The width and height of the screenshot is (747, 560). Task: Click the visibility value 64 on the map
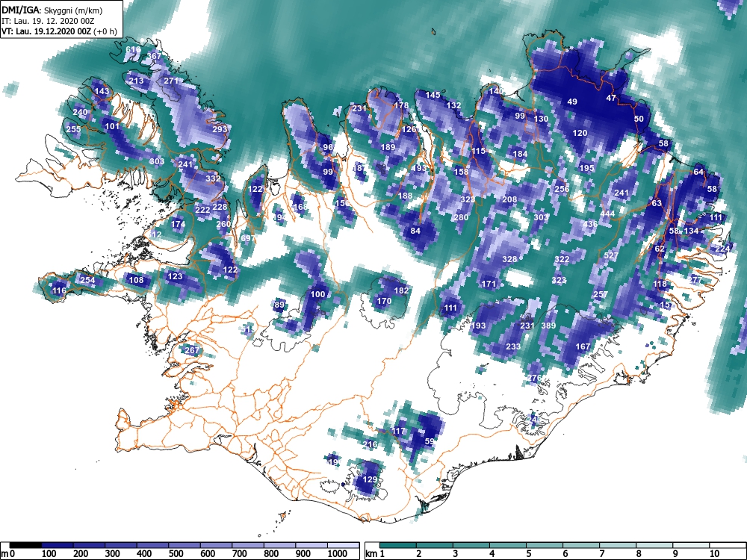(x=698, y=172)
